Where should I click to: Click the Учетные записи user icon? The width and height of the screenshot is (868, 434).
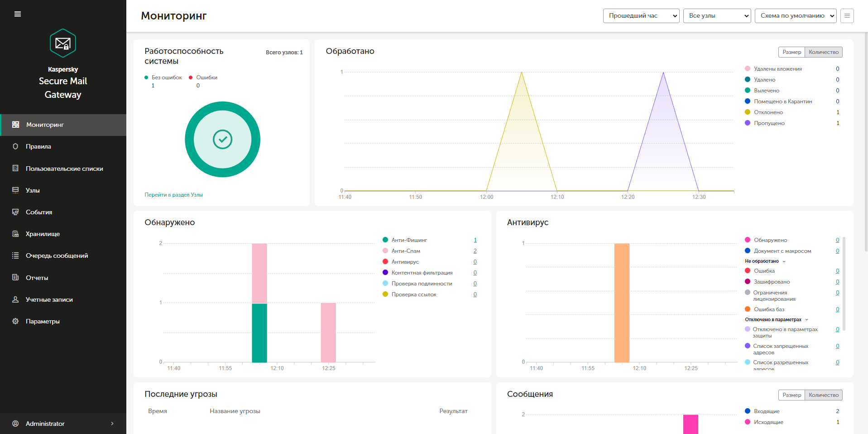[15, 299]
